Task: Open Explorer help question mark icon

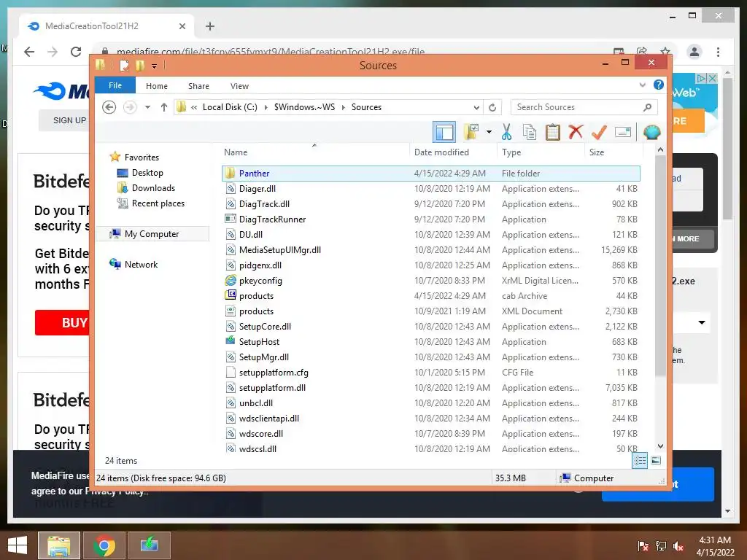Action: pyautogui.click(x=659, y=85)
